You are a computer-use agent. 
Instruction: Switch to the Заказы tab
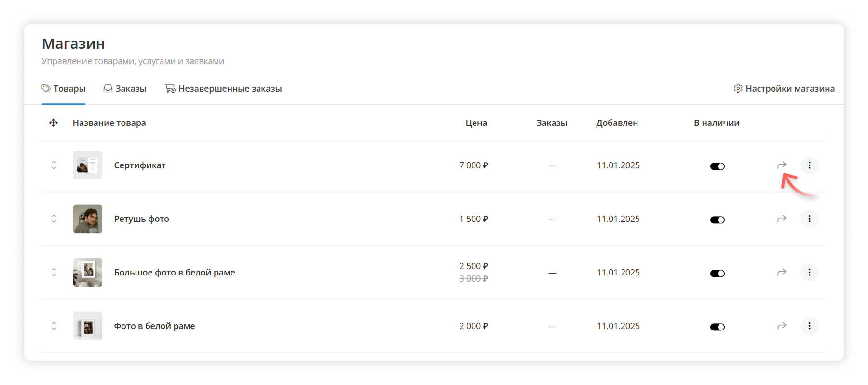click(x=125, y=89)
